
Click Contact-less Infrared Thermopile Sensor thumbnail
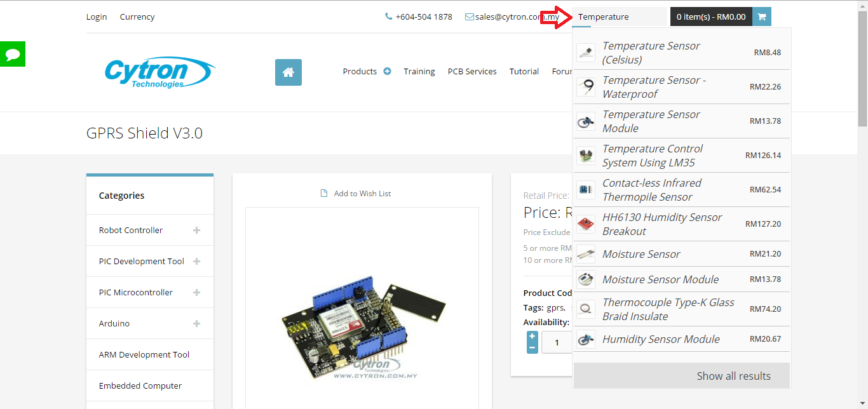click(x=586, y=190)
